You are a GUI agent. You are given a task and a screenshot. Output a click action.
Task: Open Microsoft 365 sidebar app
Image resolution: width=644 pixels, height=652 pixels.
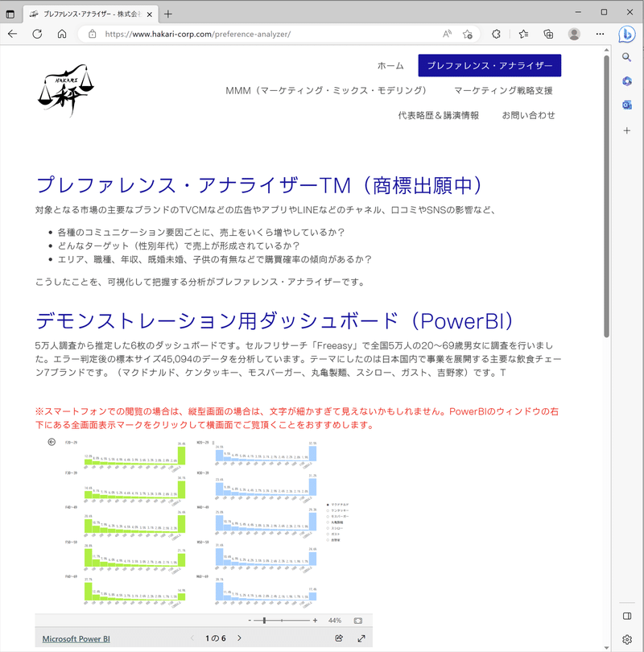(627, 81)
